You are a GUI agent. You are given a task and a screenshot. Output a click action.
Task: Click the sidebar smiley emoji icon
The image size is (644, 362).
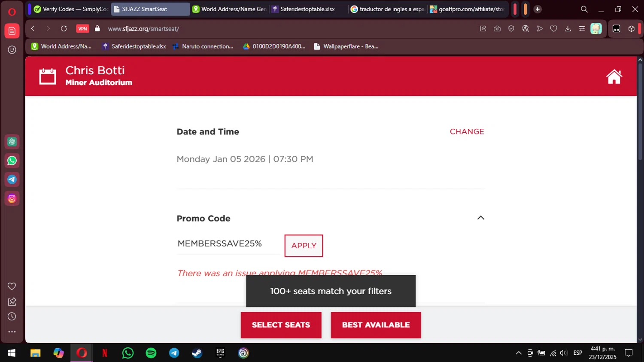tap(12, 50)
